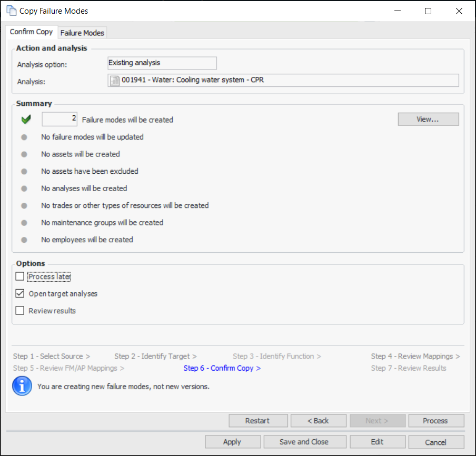Image resolution: width=476 pixels, height=456 pixels.
Task: Click the 'Analysis option:' label
Action: pyautogui.click(x=42, y=65)
